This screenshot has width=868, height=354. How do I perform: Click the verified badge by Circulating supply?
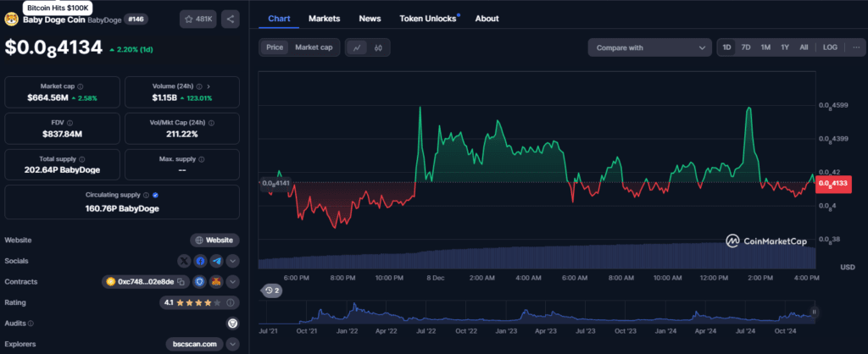coord(156,196)
